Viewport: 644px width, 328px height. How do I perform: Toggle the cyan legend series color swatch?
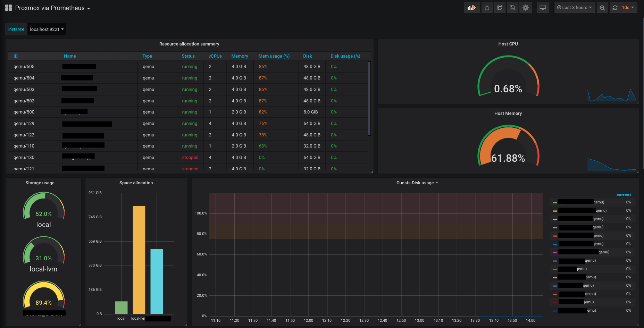tap(555, 219)
